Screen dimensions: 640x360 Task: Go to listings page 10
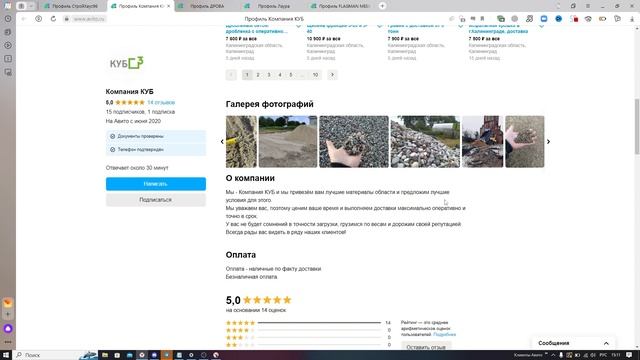click(316, 75)
